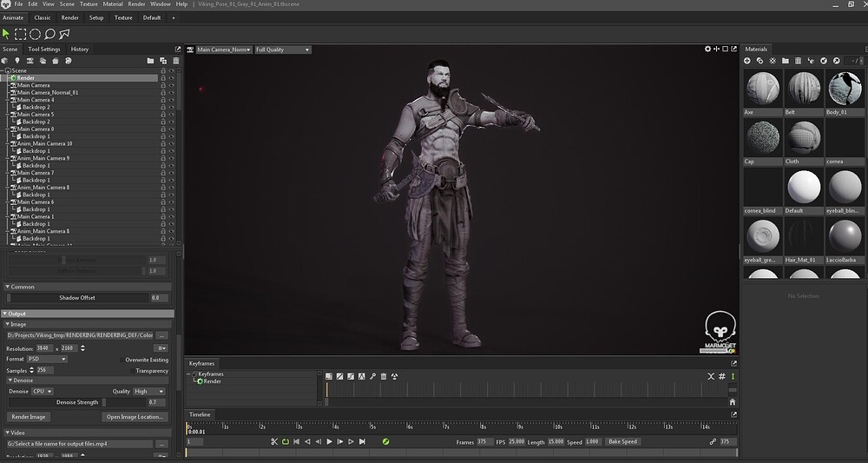The image size is (868, 463).
Task: Open viewport settings gear
Action: coord(707,50)
